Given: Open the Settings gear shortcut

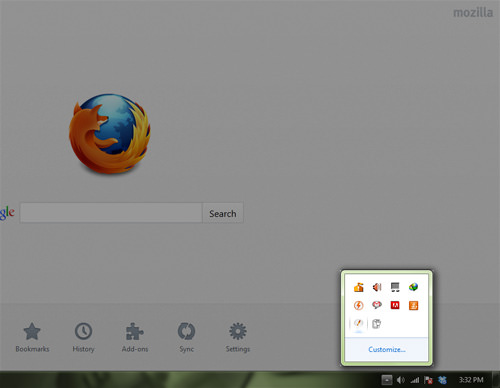Looking at the screenshot, I should (238, 337).
